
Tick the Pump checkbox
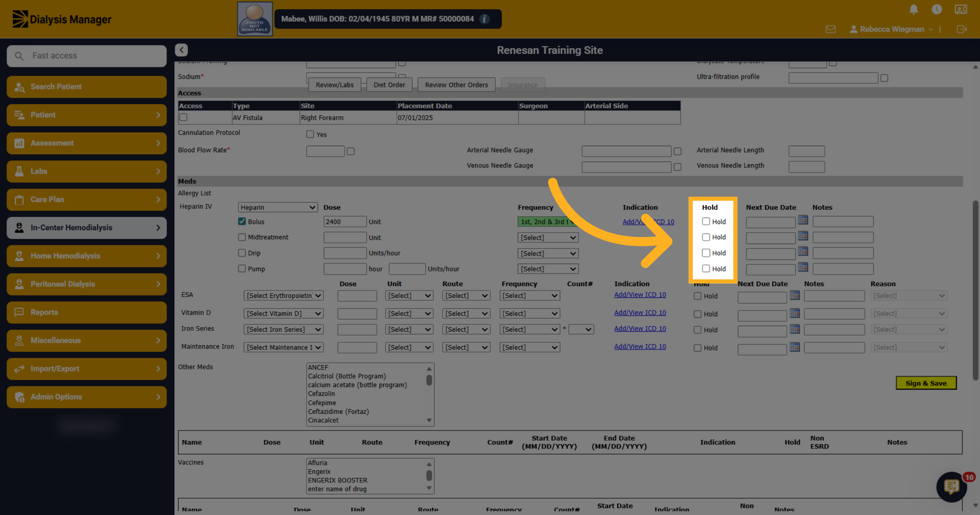[x=242, y=269]
